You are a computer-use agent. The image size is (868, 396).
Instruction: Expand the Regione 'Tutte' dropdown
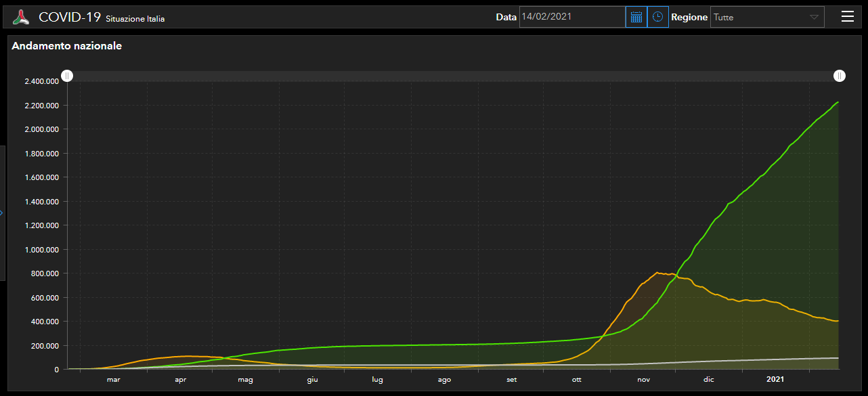pos(767,17)
